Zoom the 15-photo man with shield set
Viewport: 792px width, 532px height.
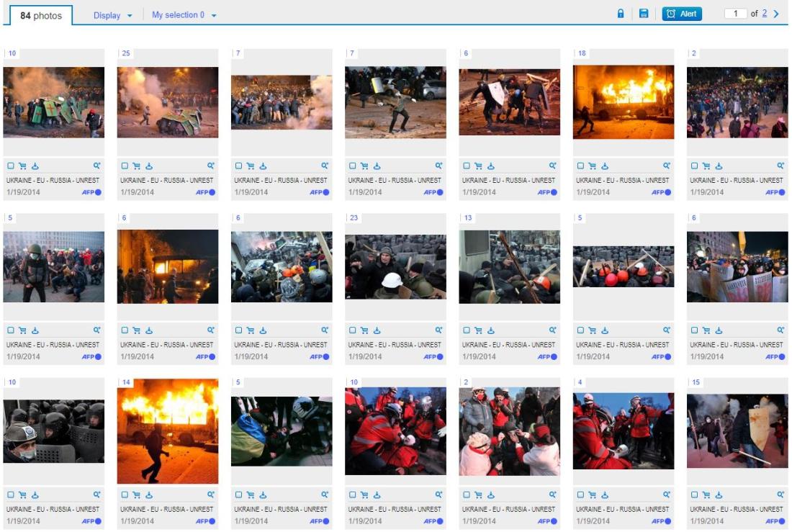point(780,495)
